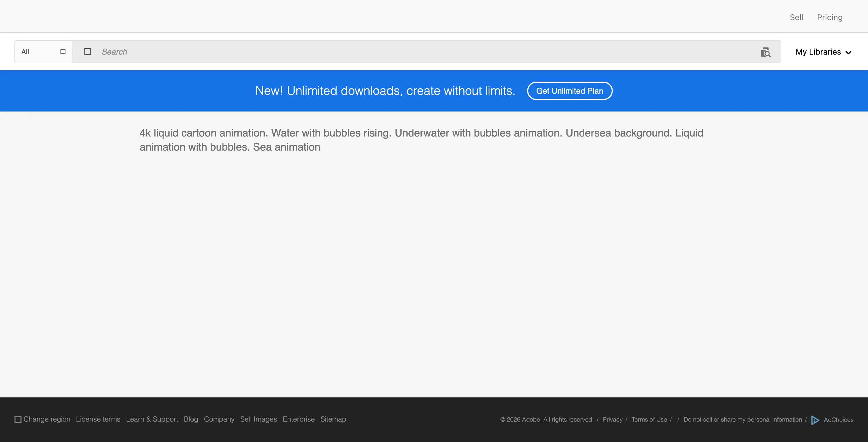
Task: Click the My Libraries chevron arrow
Action: [848, 53]
